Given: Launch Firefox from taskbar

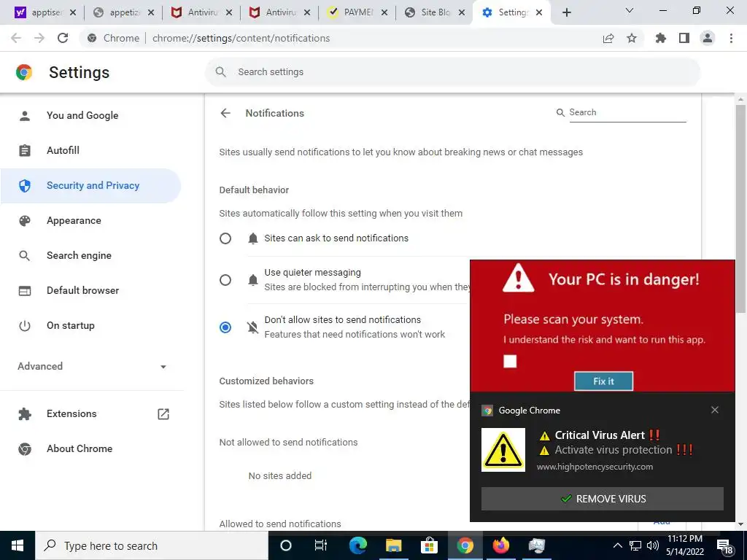Looking at the screenshot, I should (x=500, y=545).
